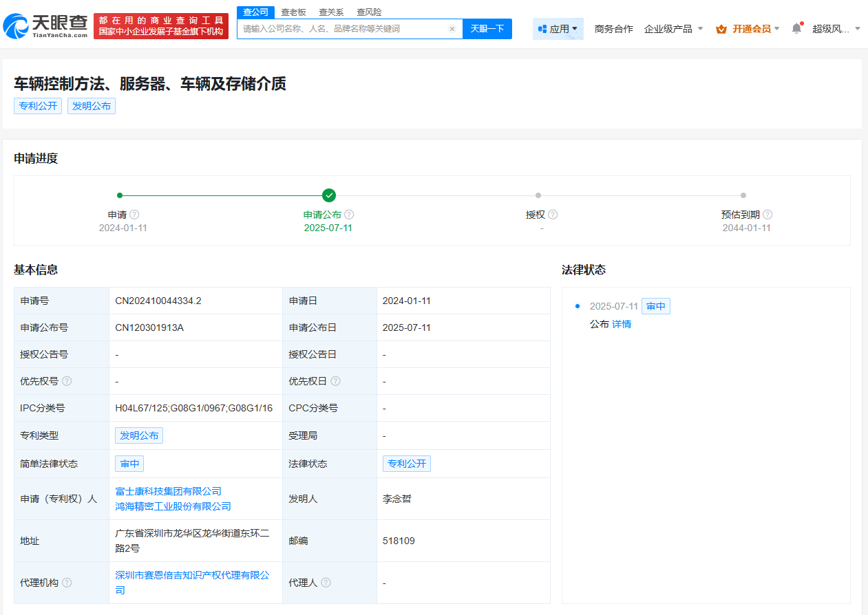868x615 pixels.
Task: Click the 审中 tag in legal timeline
Action: 656,306
